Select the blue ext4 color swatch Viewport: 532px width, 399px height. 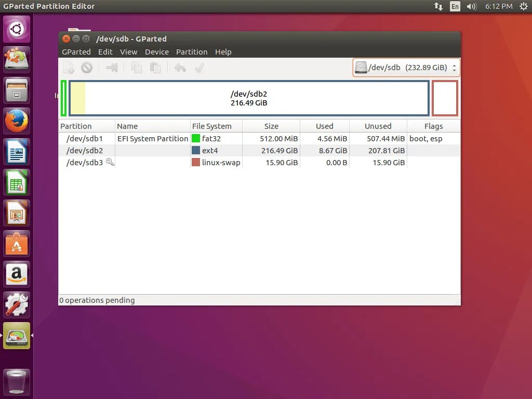(196, 150)
